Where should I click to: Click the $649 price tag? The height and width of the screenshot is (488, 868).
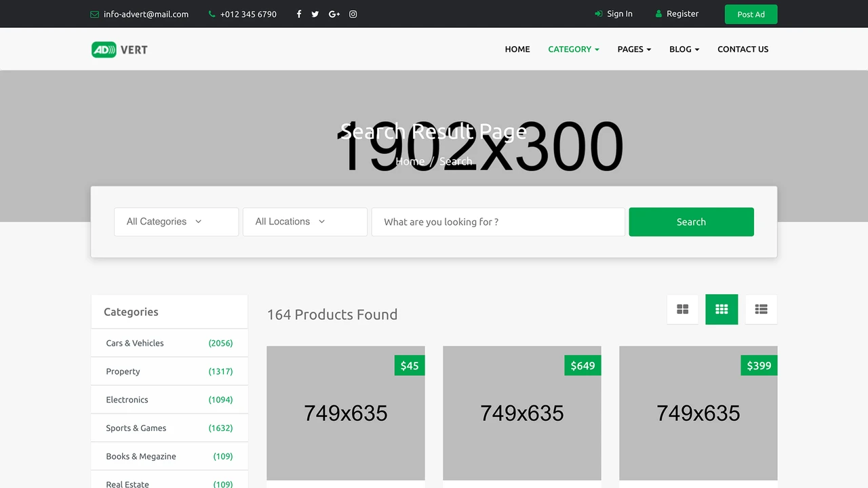[583, 365]
